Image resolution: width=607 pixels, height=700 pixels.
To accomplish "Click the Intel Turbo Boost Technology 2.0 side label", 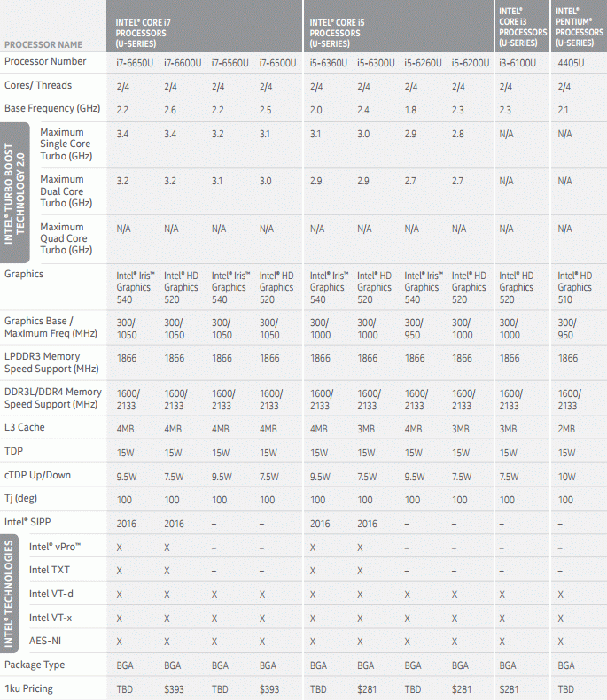I will point(14,193).
